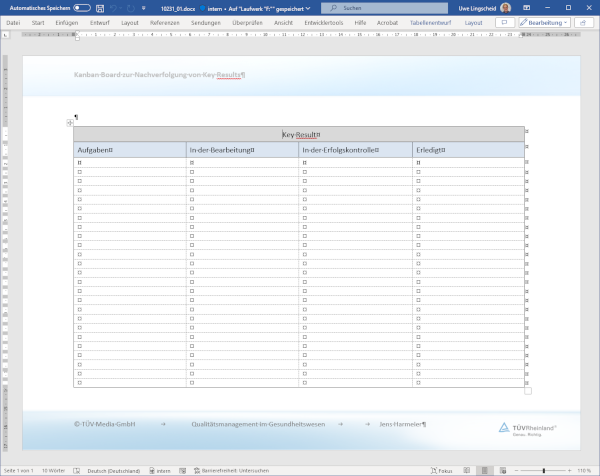The image size is (600, 476).
Task: Open the Tabellenentwurf ribbon tab
Action: coord(432,22)
